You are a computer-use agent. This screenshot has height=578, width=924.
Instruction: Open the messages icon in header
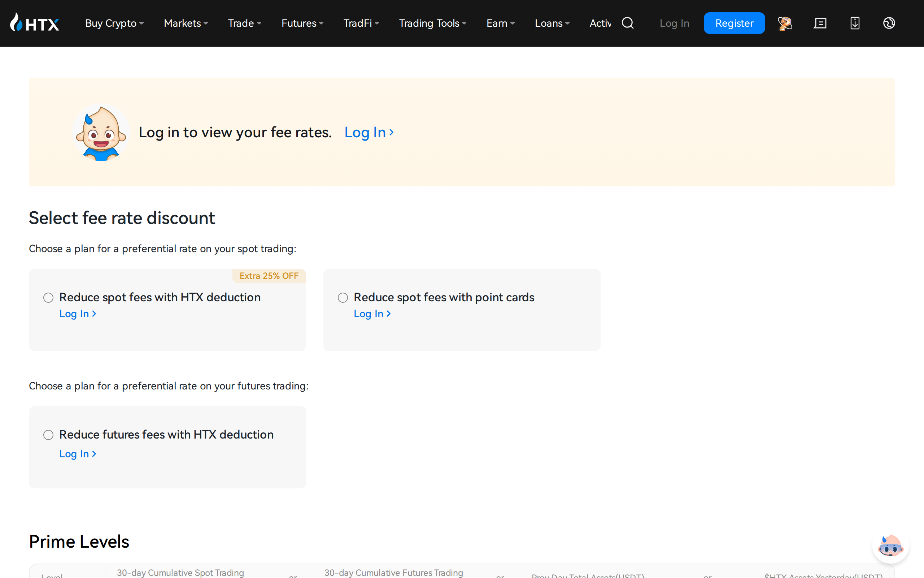820,23
